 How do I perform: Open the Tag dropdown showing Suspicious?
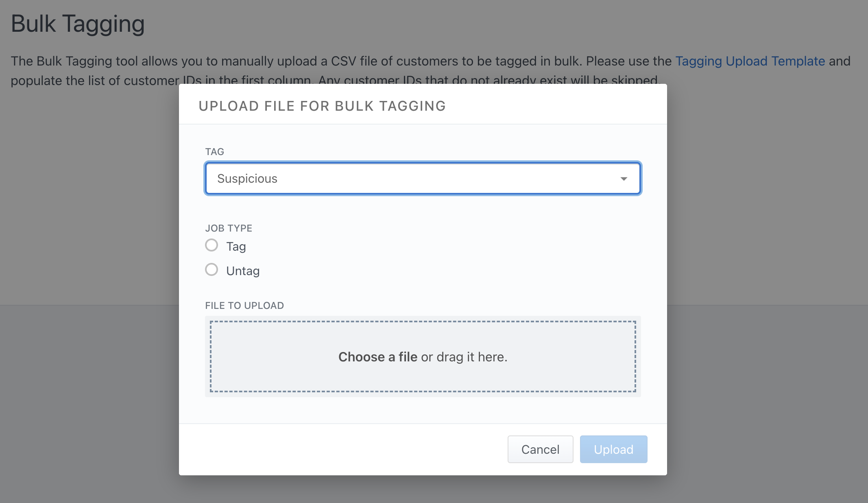tap(422, 179)
